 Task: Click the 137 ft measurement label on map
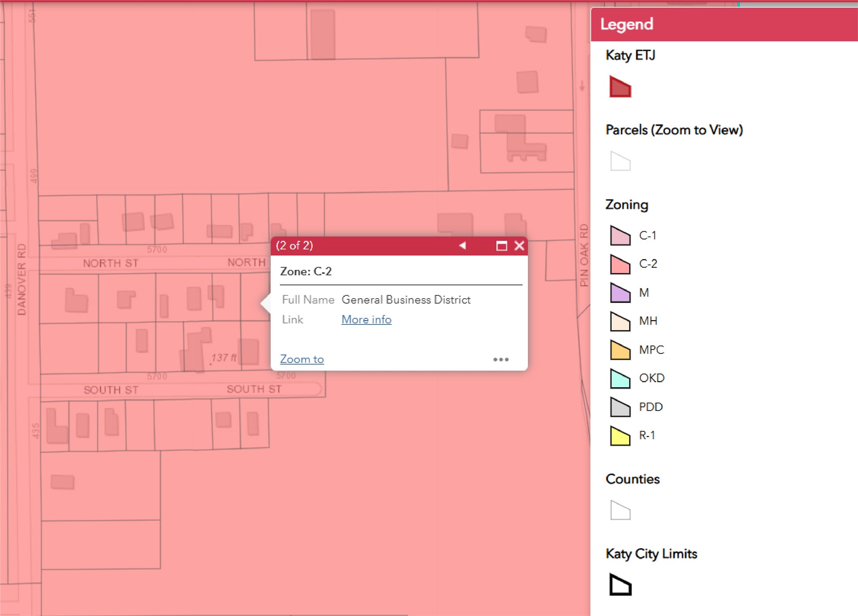pyautogui.click(x=224, y=358)
